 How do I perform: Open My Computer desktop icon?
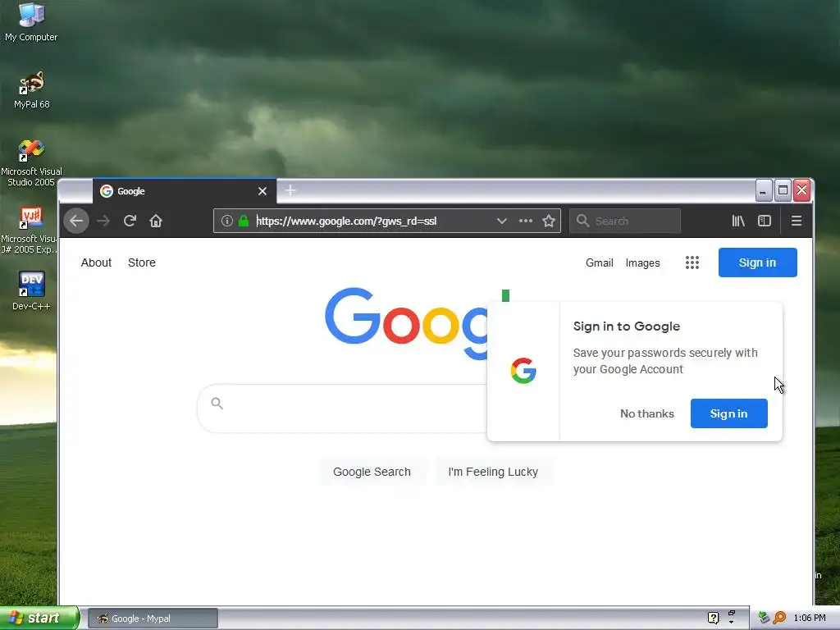coord(31,22)
